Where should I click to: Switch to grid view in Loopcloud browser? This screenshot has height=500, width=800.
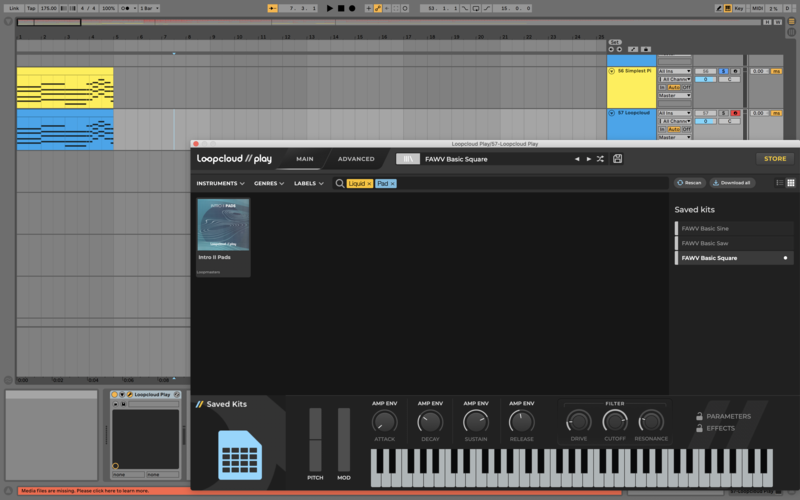(790, 183)
